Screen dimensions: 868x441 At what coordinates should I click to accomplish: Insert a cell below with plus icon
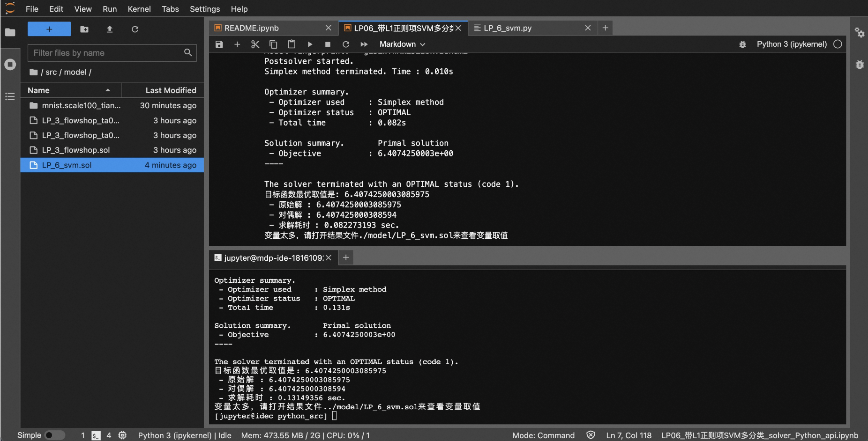tap(237, 44)
